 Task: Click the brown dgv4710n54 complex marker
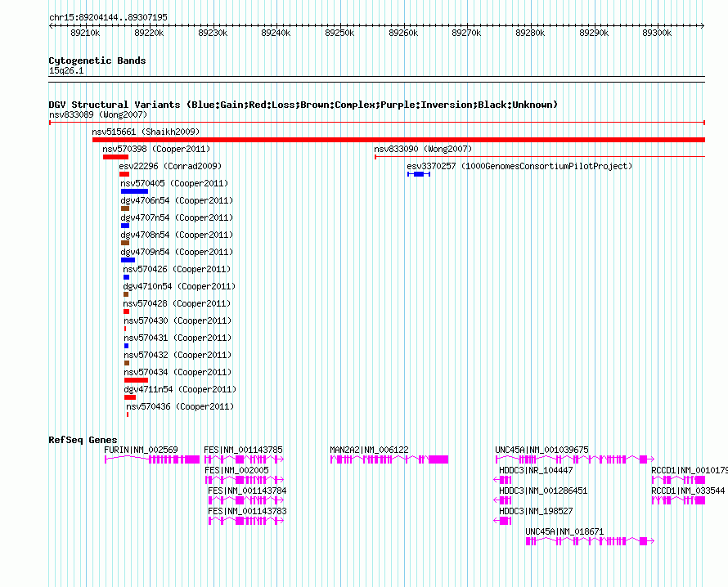[x=126, y=294]
